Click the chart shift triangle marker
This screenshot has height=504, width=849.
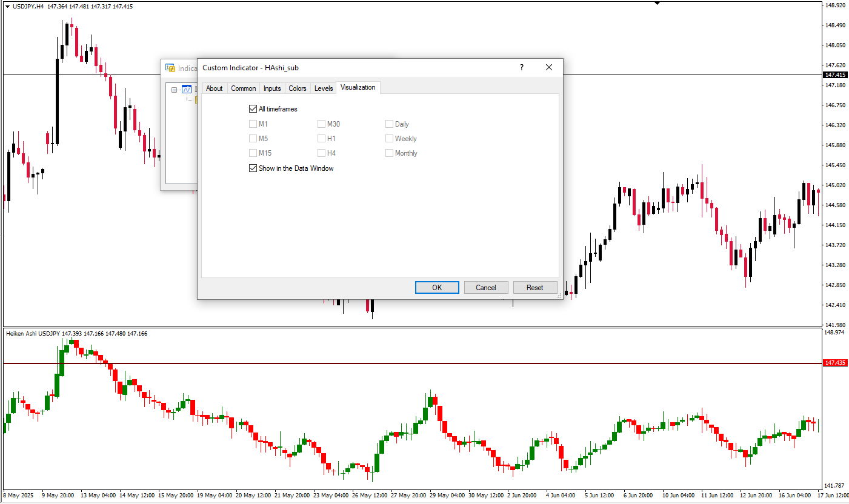point(658,4)
